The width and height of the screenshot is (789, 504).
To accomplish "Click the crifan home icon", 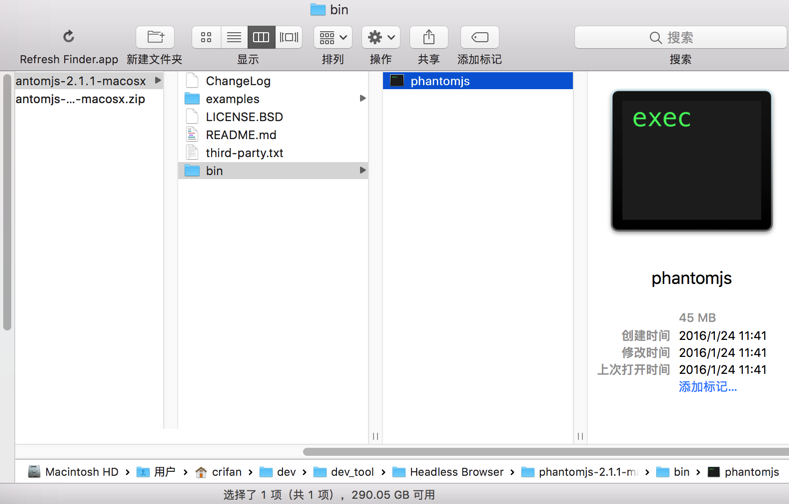I will (x=201, y=472).
